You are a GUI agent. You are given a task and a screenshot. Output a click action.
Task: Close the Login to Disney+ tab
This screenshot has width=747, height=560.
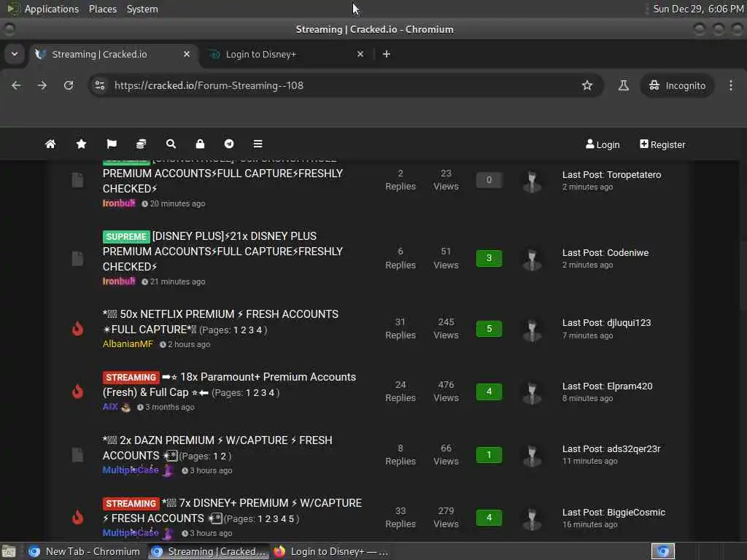point(360,54)
